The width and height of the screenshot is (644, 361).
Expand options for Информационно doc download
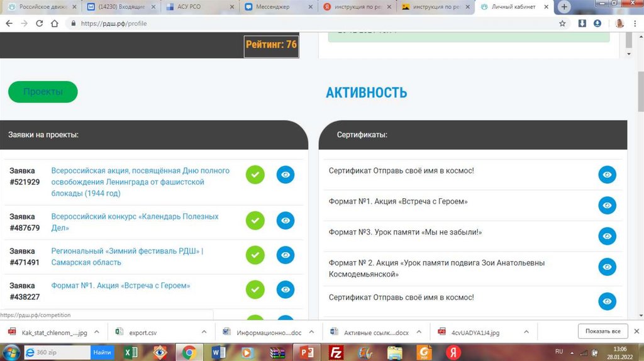coord(312,332)
